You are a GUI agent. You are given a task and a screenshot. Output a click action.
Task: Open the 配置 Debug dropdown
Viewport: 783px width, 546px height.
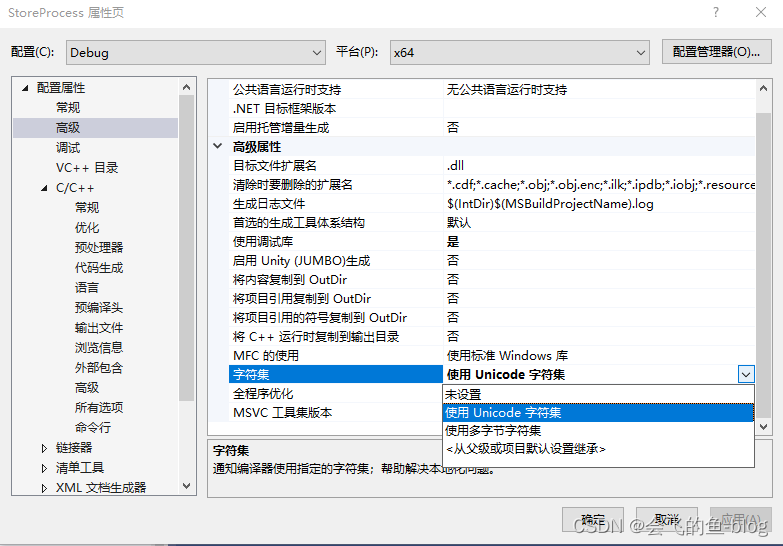tap(195, 52)
